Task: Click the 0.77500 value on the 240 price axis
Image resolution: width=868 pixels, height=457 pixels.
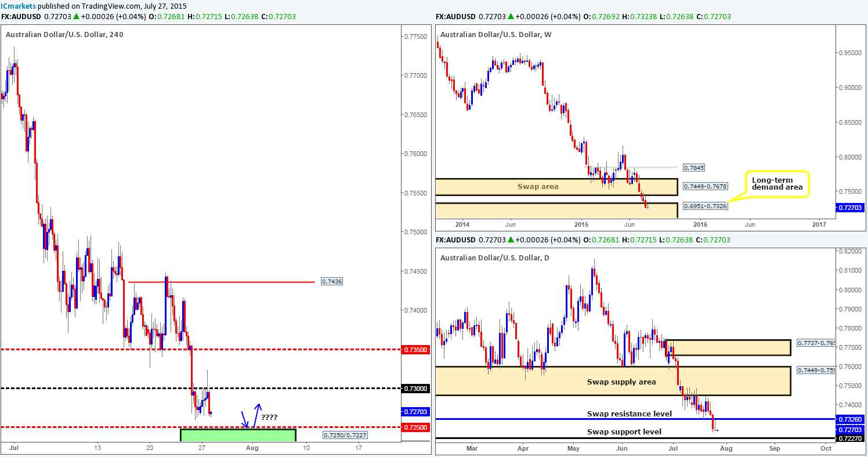Action: (x=414, y=37)
